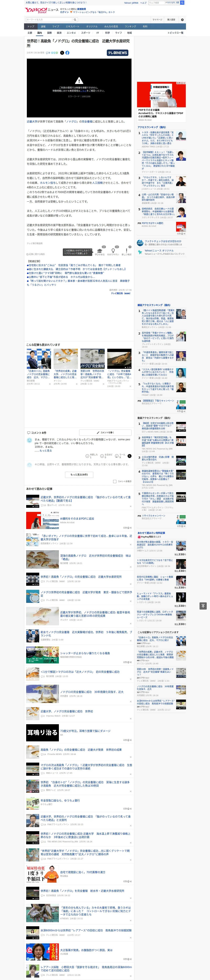Image resolution: width=210 pixels, height=980 pixels.
Task: Click the web search blue magnifier button
Action: tap(182, 3)
